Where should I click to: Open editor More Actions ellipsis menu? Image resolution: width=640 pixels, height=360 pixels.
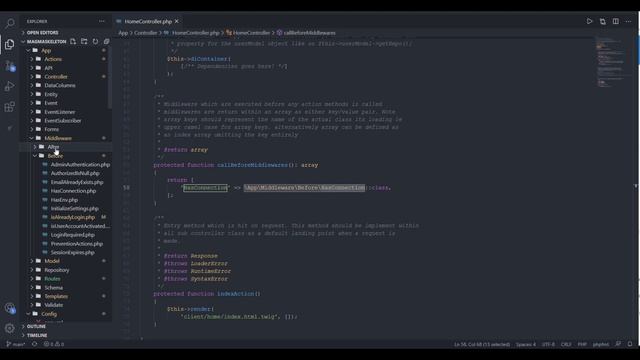pyautogui.click(x=629, y=21)
